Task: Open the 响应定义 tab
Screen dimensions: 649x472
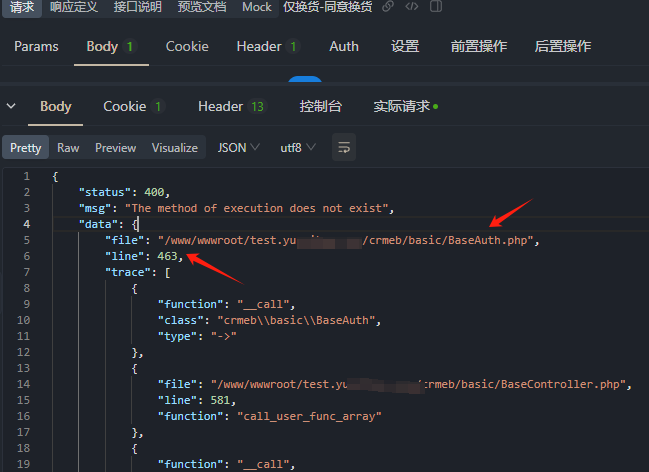Action: pyautogui.click(x=74, y=7)
